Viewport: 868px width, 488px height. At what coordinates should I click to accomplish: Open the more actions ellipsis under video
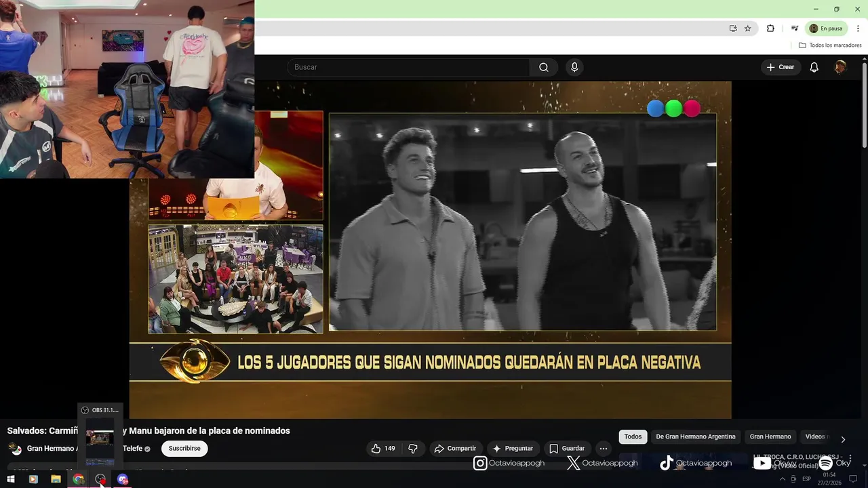point(604,449)
